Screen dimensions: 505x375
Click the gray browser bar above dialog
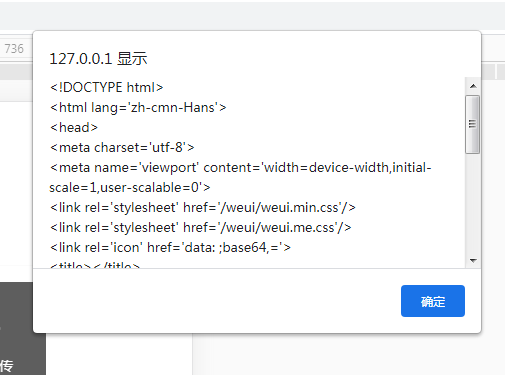pos(252,15)
